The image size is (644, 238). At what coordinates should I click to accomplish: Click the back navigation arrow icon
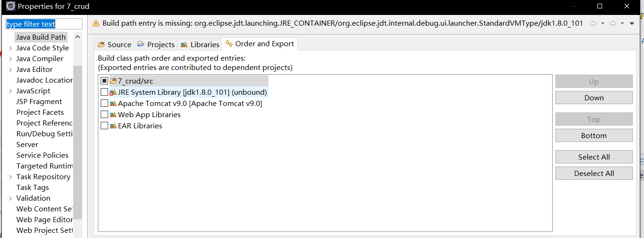point(593,23)
